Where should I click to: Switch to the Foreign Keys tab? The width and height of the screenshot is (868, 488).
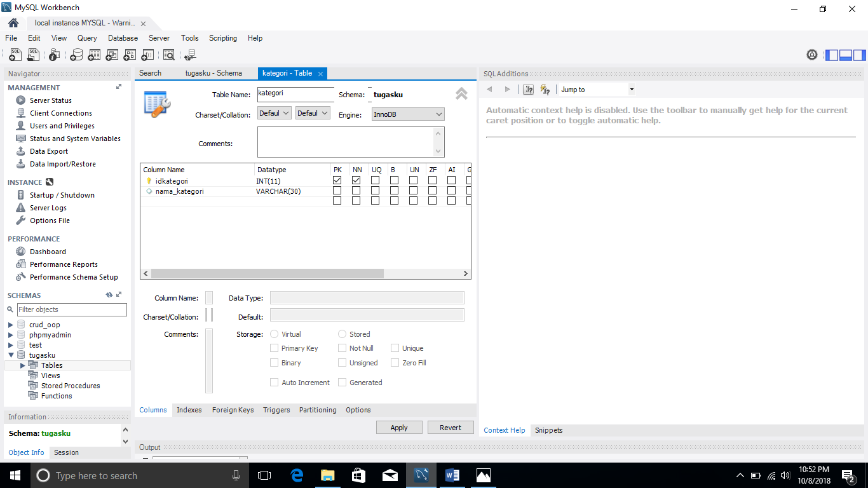(x=233, y=410)
